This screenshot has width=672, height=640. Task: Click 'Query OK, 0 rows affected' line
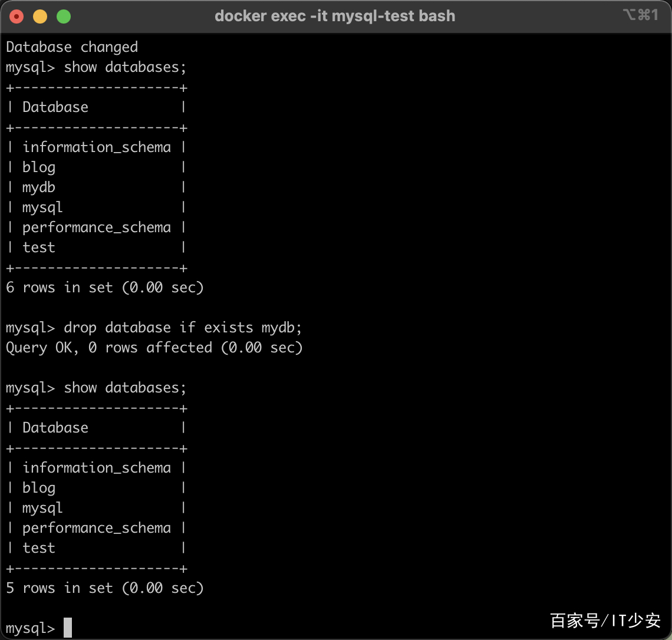[154, 348]
